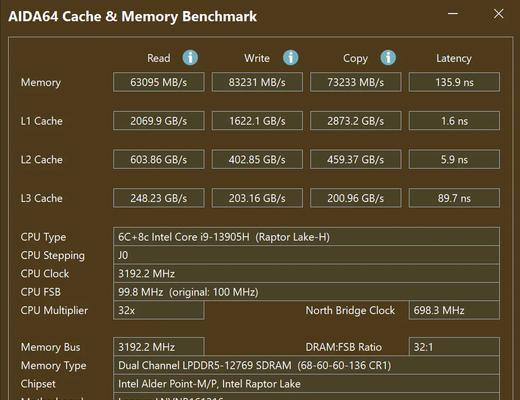Select the Memory Copy 73233 MB/s value

[x=356, y=82]
